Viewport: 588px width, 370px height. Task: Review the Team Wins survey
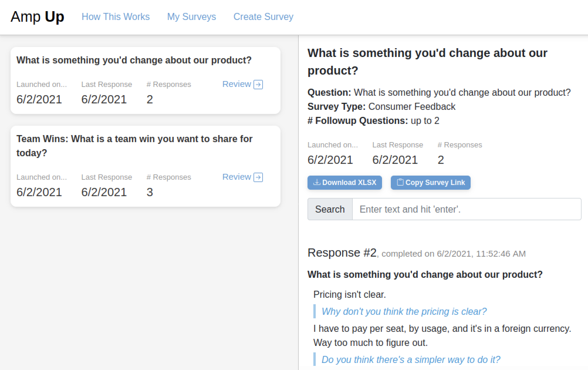point(242,177)
